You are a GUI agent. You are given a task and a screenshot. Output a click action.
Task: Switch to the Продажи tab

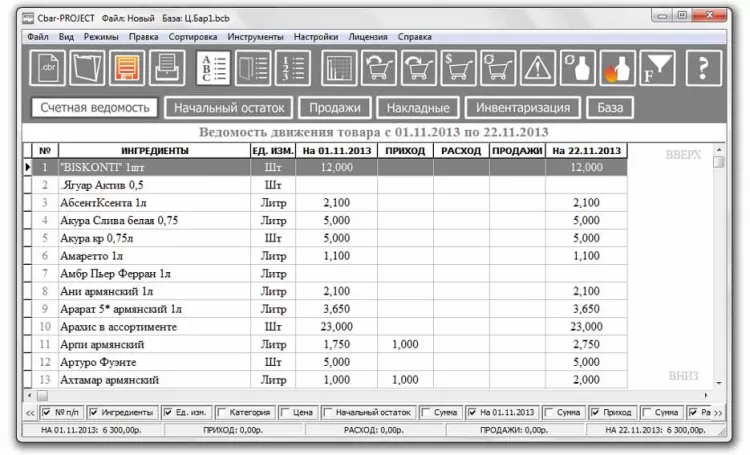click(335, 108)
